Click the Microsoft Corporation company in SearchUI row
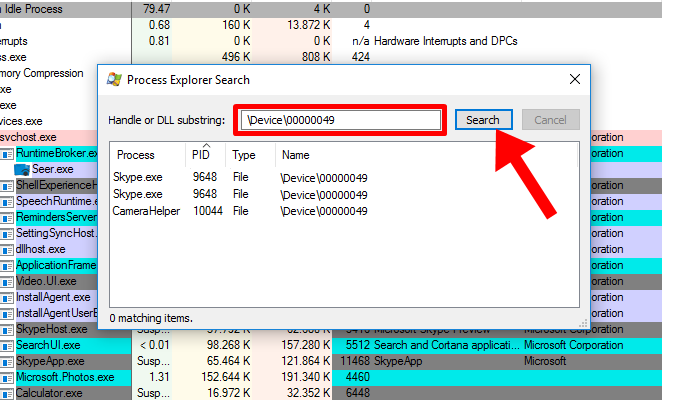 [574, 345]
